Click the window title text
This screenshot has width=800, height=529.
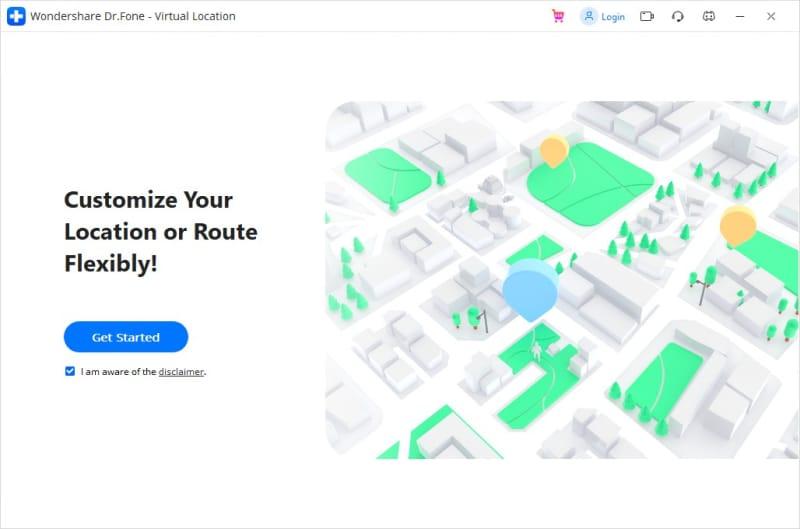[x=133, y=17]
